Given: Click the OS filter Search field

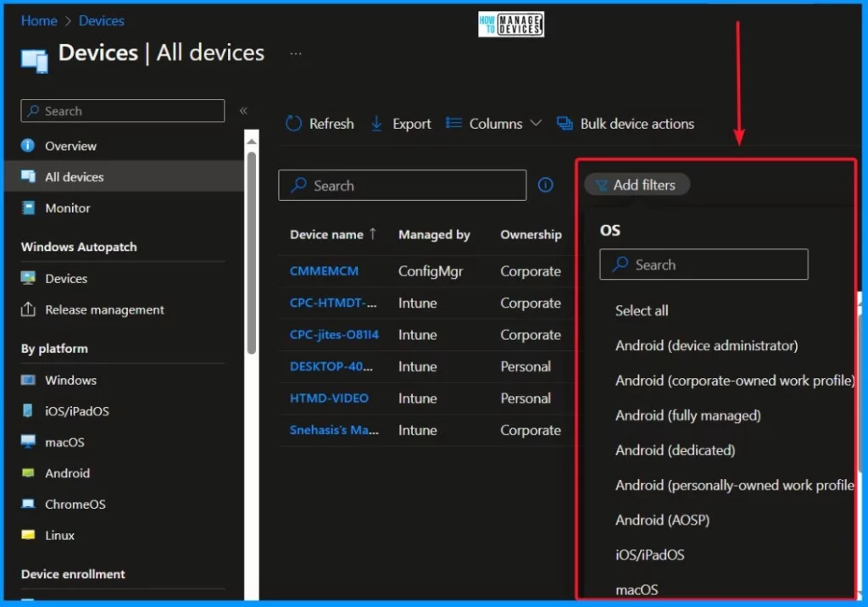Looking at the screenshot, I should 704,265.
